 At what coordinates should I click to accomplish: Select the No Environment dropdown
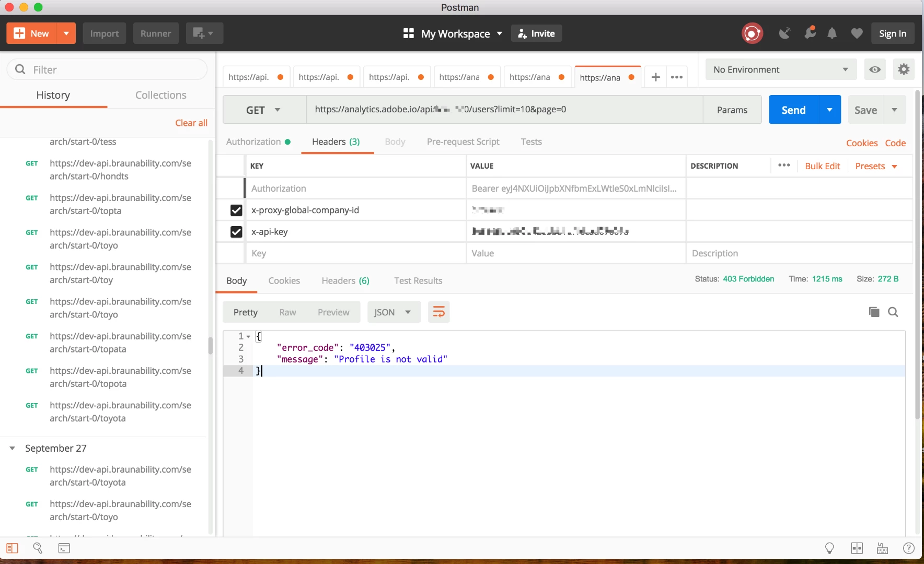(x=781, y=69)
